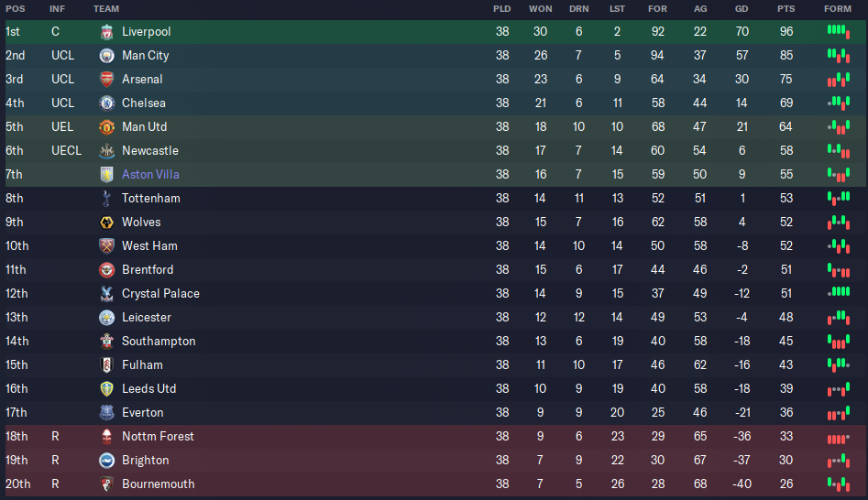Screen dimensions: 868x500
Task: Click Bournemouth's form indicator bars
Action: (x=839, y=484)
